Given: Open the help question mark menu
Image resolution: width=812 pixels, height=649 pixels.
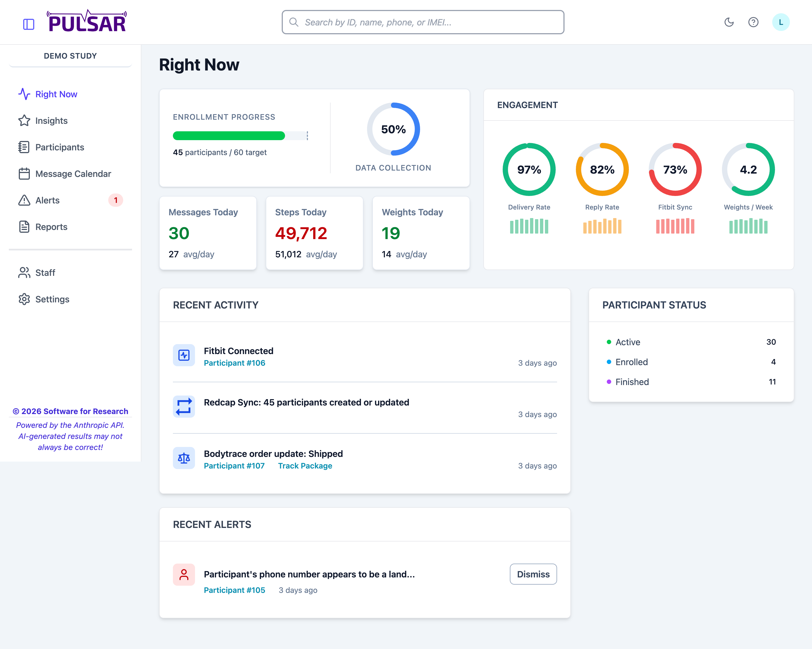Looking at the screenshot, I should point(753,22).
